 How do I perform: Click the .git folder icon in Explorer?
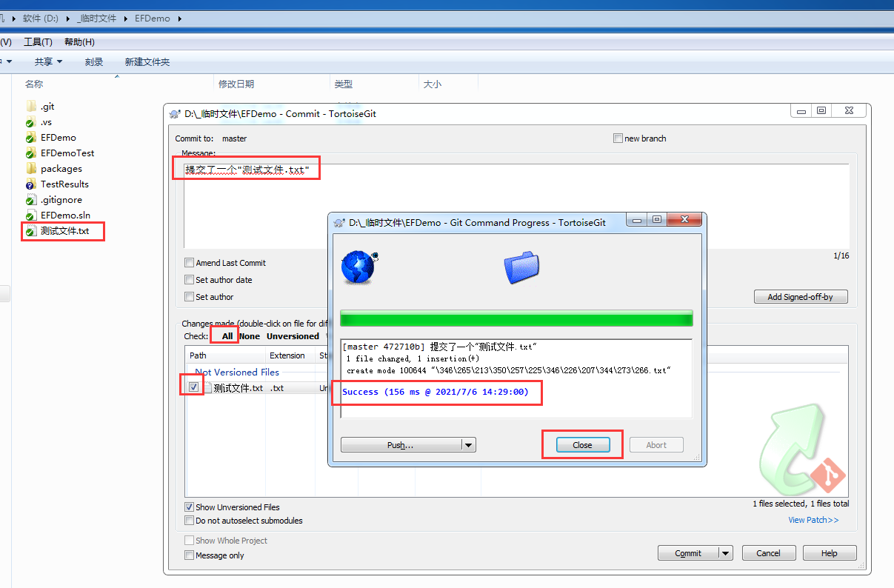(x=30, y=107)
